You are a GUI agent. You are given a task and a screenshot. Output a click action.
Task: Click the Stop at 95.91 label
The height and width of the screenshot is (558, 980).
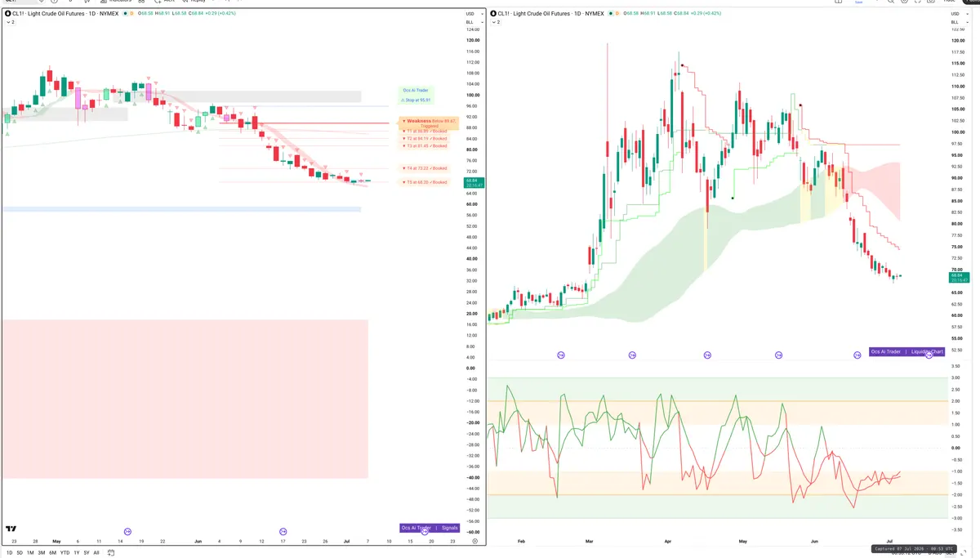416,100
